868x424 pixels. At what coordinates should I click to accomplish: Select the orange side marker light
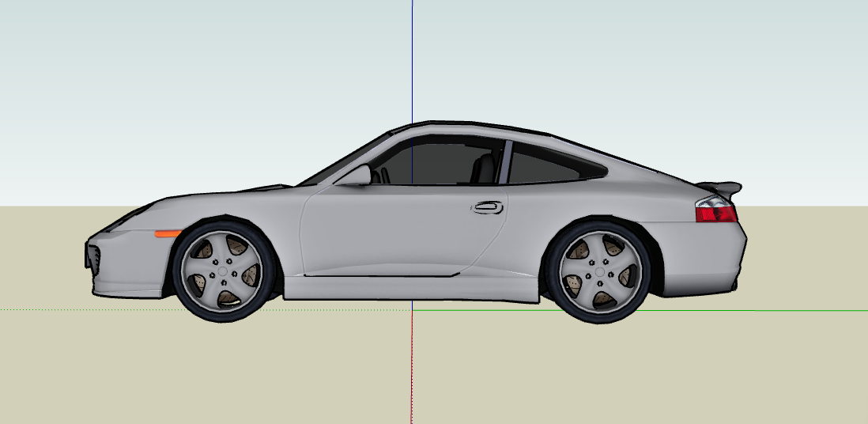pyautogui.click(x=168, y=234)
